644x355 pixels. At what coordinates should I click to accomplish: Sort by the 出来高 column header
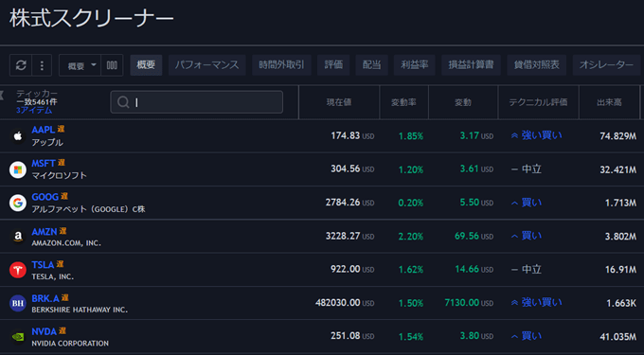pos(609,102)
